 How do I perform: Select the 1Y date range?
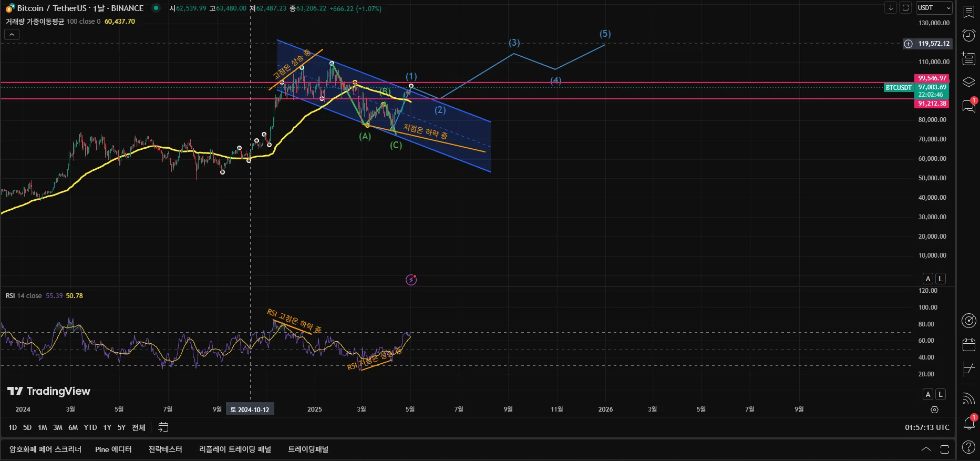(107, 428)
